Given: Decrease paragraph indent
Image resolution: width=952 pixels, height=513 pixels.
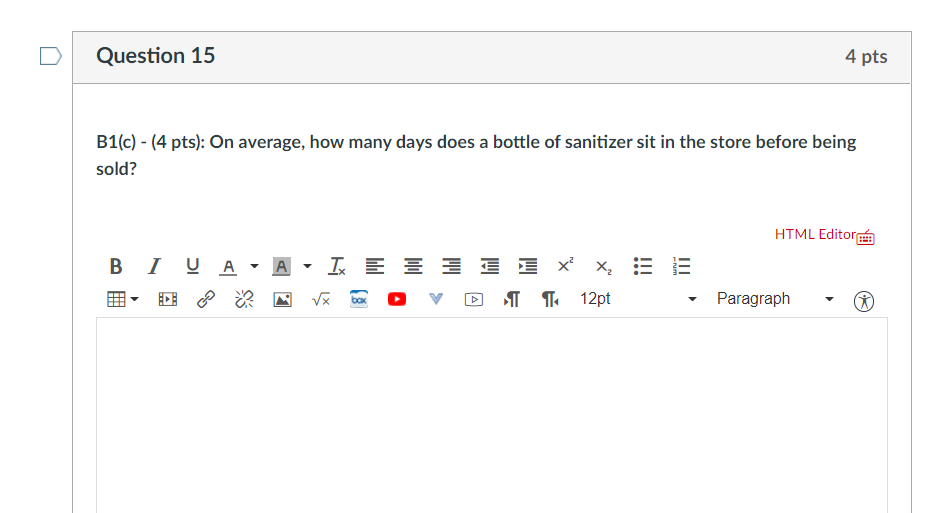Looking at the screenshot, I should coord(489,266).
